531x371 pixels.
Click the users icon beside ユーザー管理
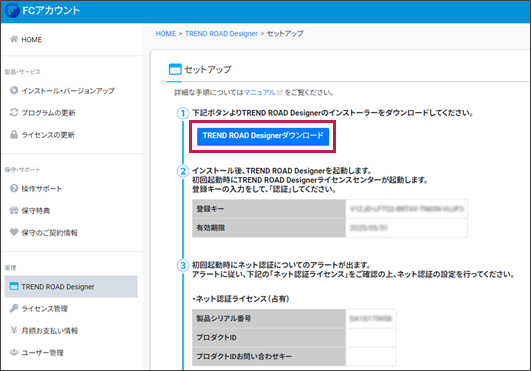pyautogui.click(x=14, y=352)
